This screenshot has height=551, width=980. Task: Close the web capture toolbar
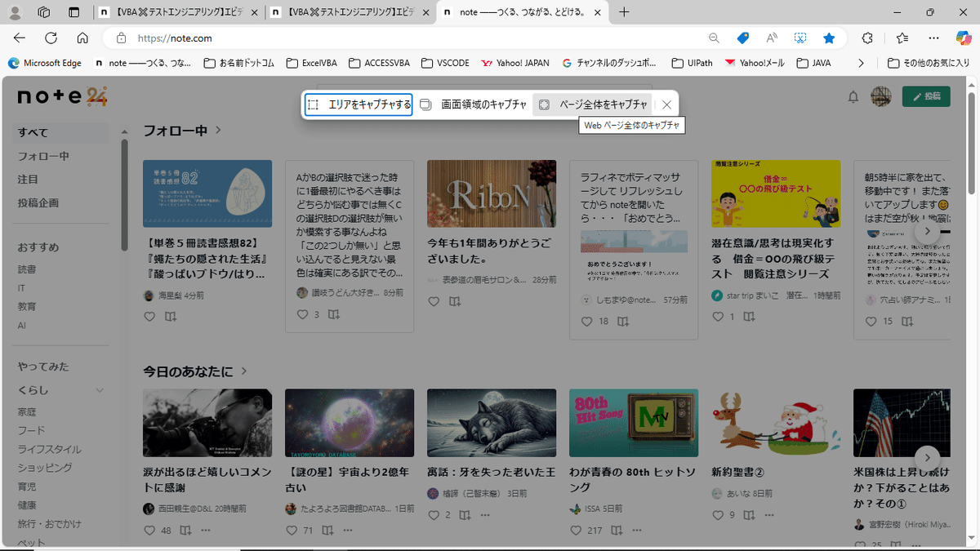tap(666, 104)
